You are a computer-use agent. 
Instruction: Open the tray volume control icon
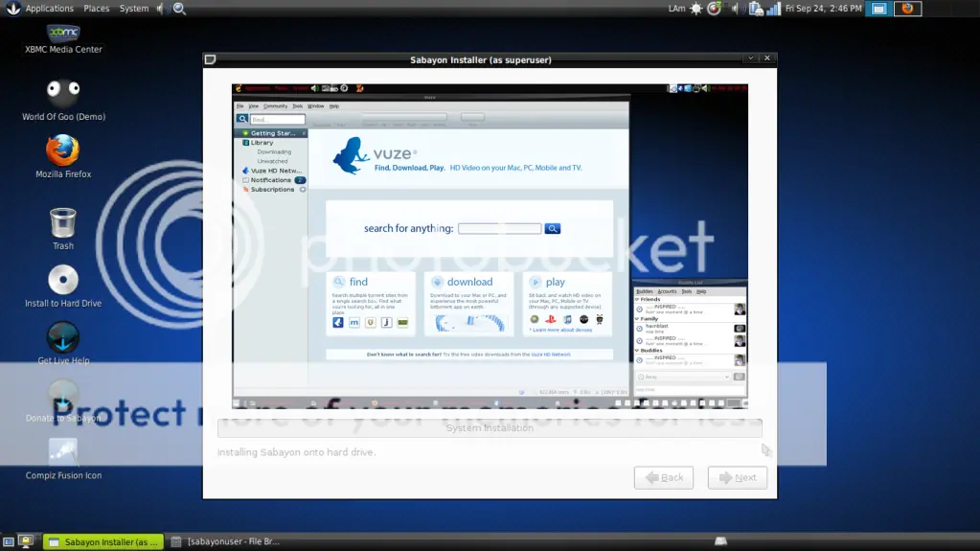[x=737, y=8]
